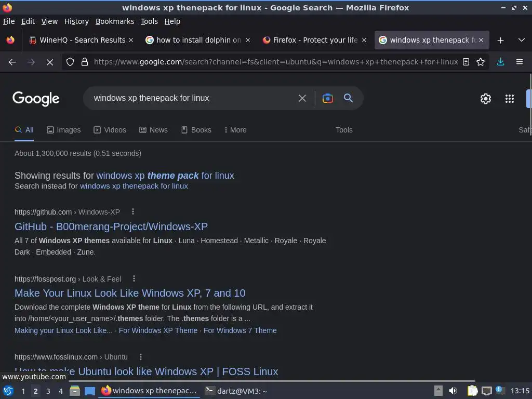Open the History menu

[76, 21]
